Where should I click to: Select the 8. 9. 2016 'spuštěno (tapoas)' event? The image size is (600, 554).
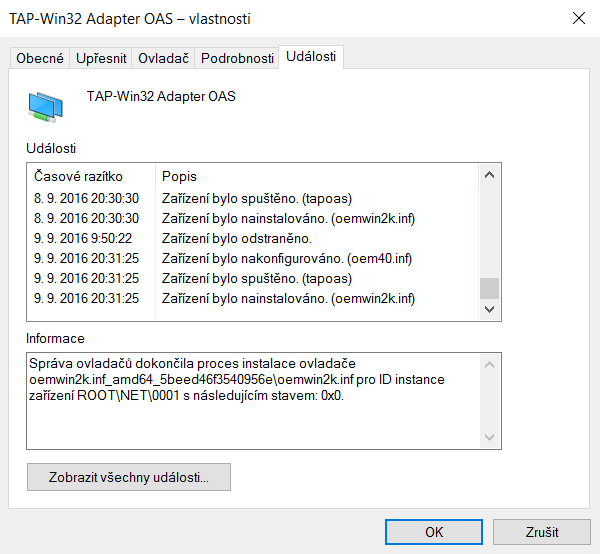coord(257,198)
